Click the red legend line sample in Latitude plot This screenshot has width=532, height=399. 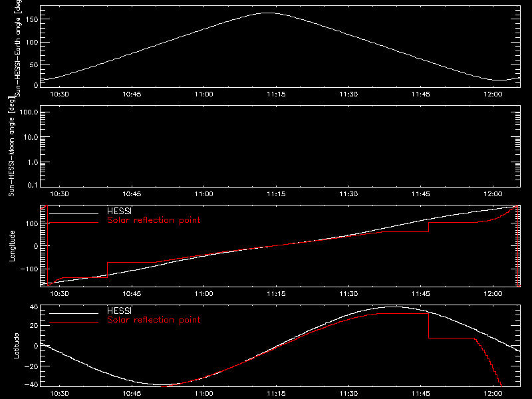[74, 322]
